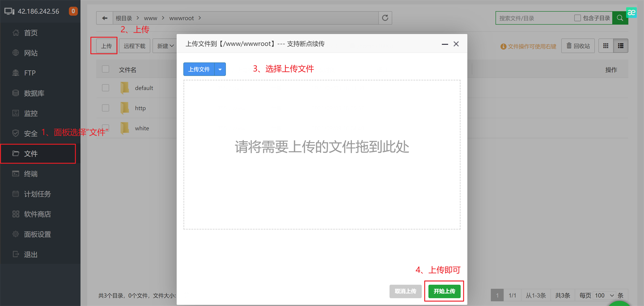Switch to grid view icon
Image resolution: width=644 pixels, height=306 pixels.
click(606, 46)
